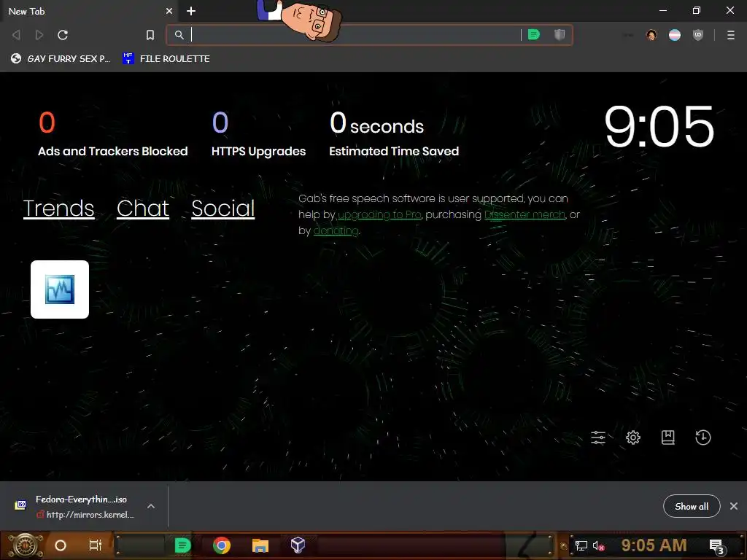
Task: Click the large 9:05 clock
Action: [x=659, y=127]
